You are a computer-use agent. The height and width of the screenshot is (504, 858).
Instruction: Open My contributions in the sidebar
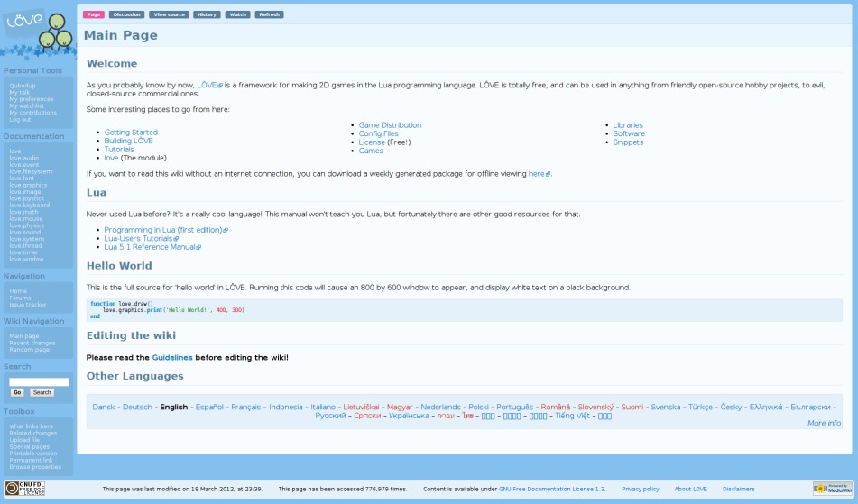pyautogui.click(x=32, y=113)
